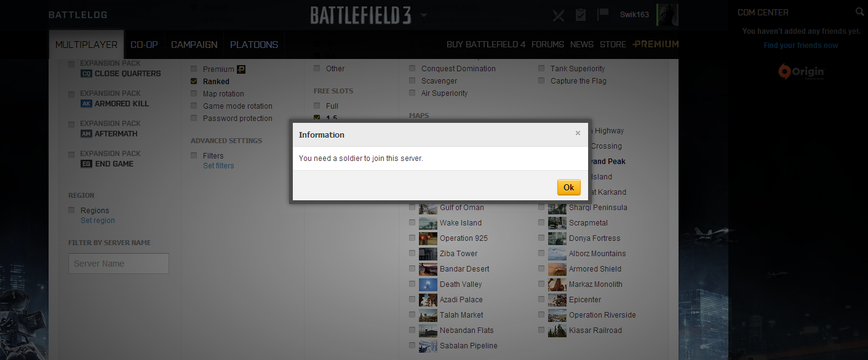This screenshot has height=360, width=868.
Task: Open Buy Battlefield 4 menu item
Action: (x=486, y=44)
